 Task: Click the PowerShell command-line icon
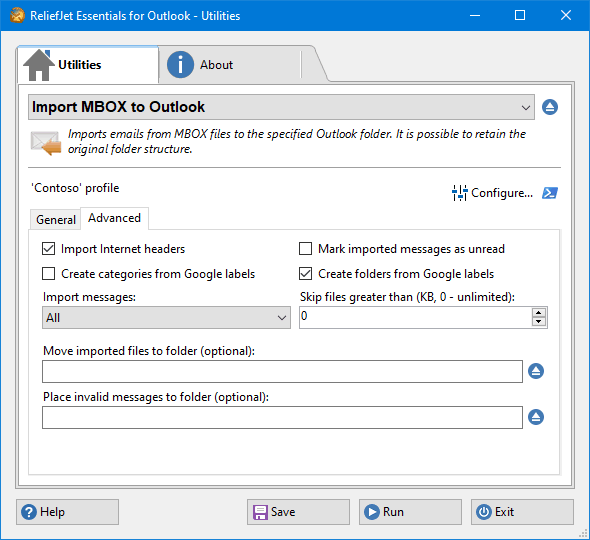(550, 193)
